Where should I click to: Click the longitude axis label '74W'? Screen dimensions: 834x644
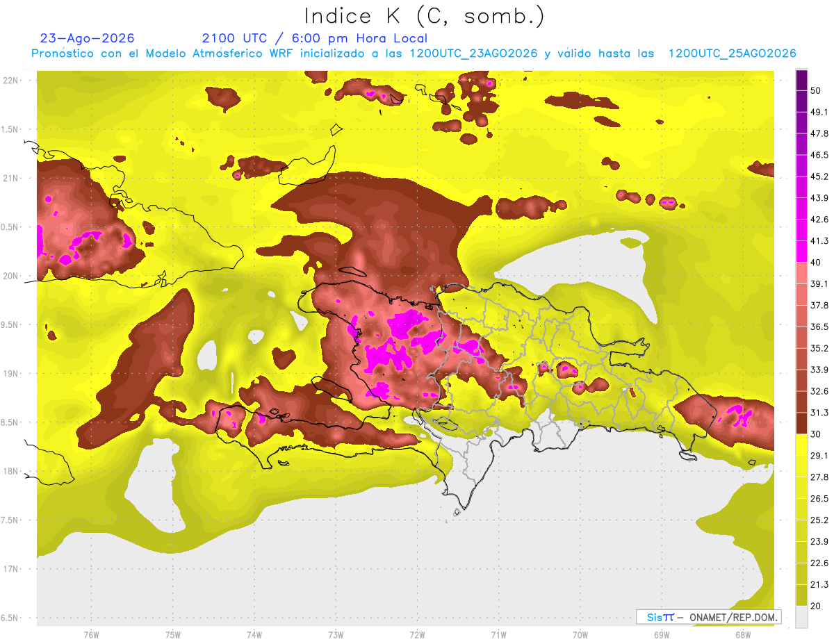(x=254, y=635)
